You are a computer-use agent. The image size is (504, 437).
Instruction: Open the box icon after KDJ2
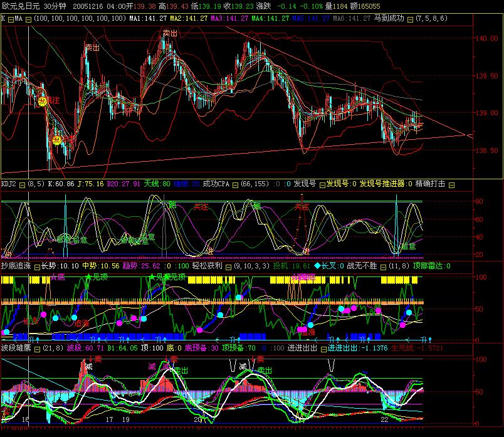22,185
